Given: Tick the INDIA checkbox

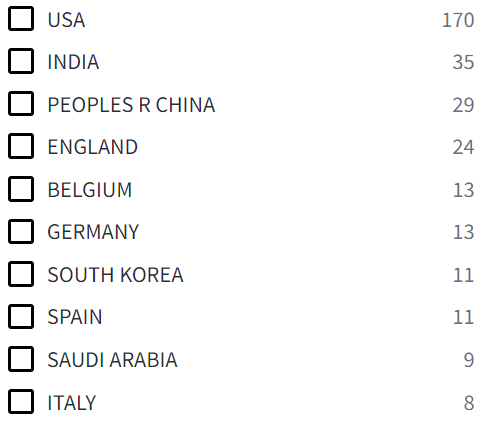Looking at the screenshot, I should [21, 61].
